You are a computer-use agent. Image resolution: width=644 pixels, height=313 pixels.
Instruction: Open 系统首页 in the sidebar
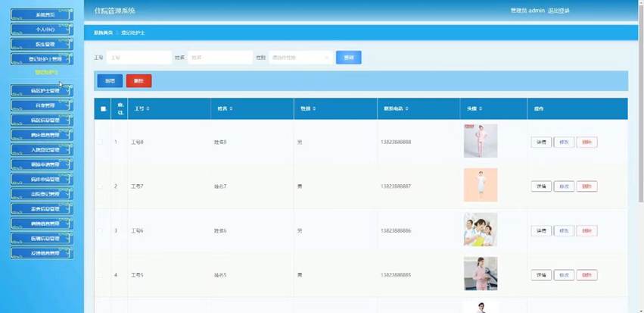[42, 14]
